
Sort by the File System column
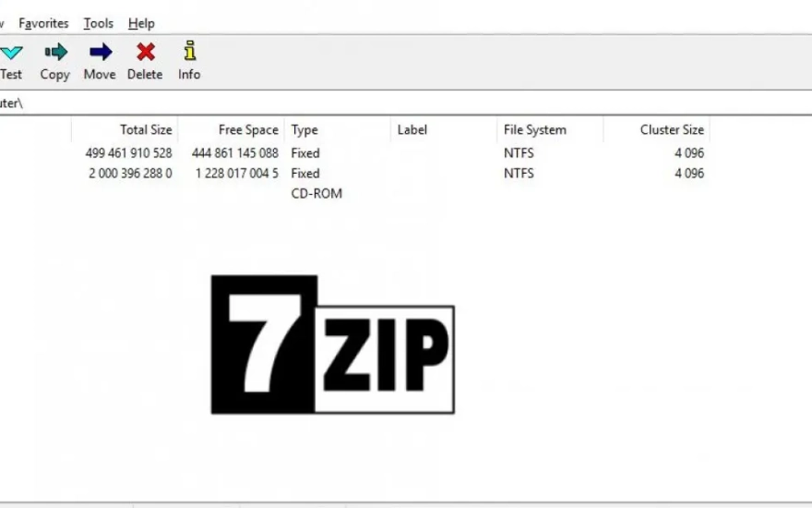[x=534, y=130]
